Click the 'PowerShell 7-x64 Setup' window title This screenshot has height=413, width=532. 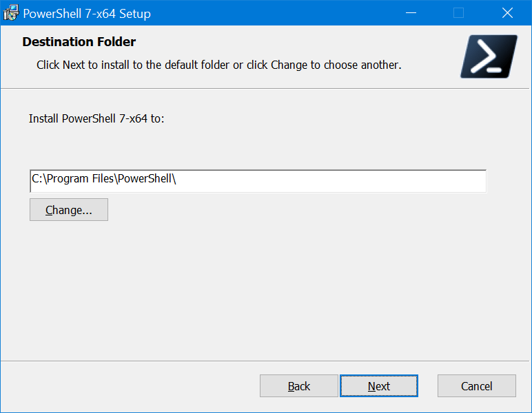pyautogui.click(x=87, y=14)
